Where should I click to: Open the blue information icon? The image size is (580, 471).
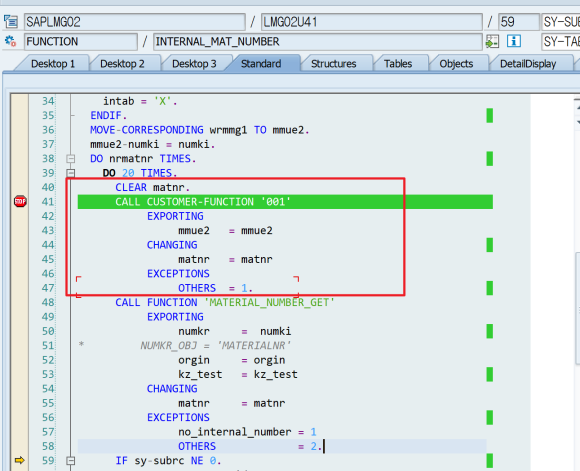[514, 41]
